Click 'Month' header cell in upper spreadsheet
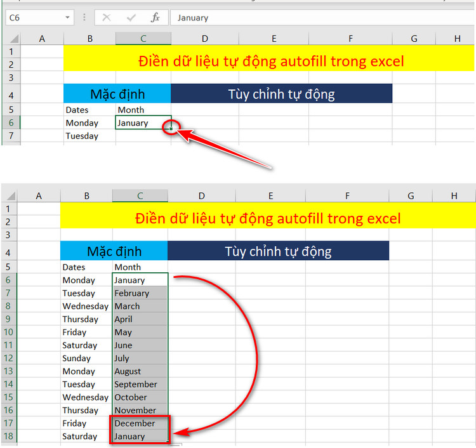Screen dimensions: 476x448 (x=143, y=110)
